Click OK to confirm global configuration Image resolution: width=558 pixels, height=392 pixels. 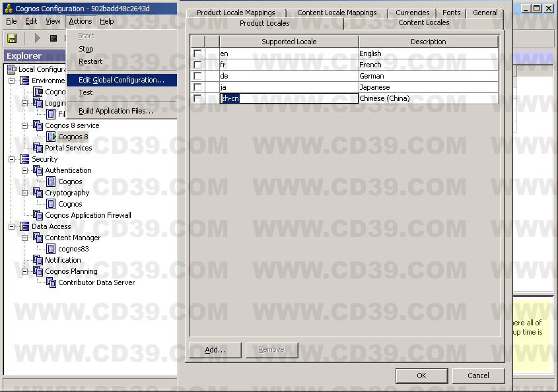(x=421, y=376)
